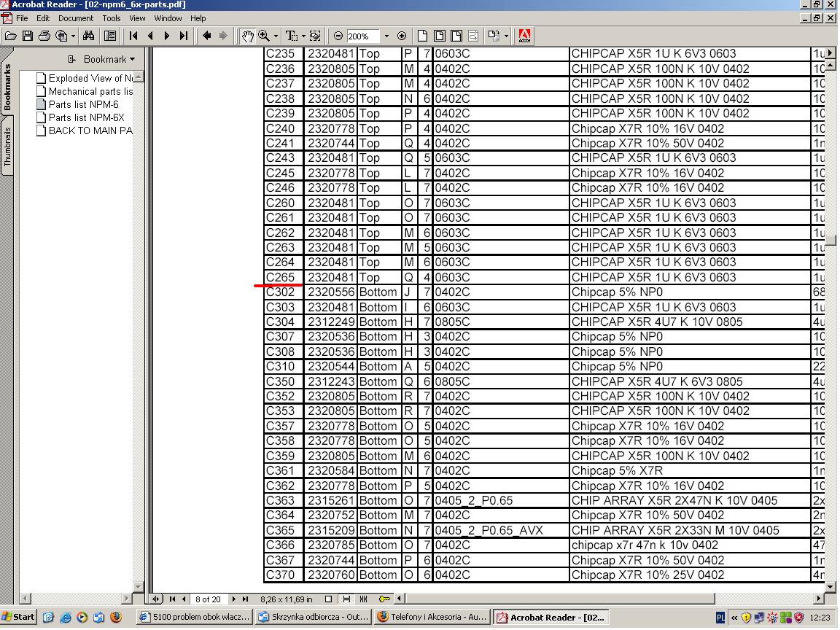Image resolution: width=840 pixels, height=630 pixels.
Task: Open the View menu
Action: 137,18
